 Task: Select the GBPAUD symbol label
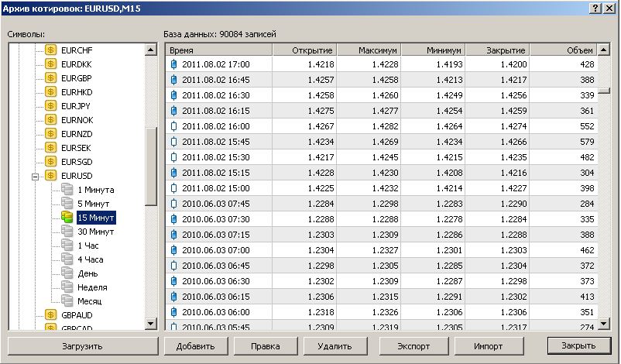click(x=77, y=315)
